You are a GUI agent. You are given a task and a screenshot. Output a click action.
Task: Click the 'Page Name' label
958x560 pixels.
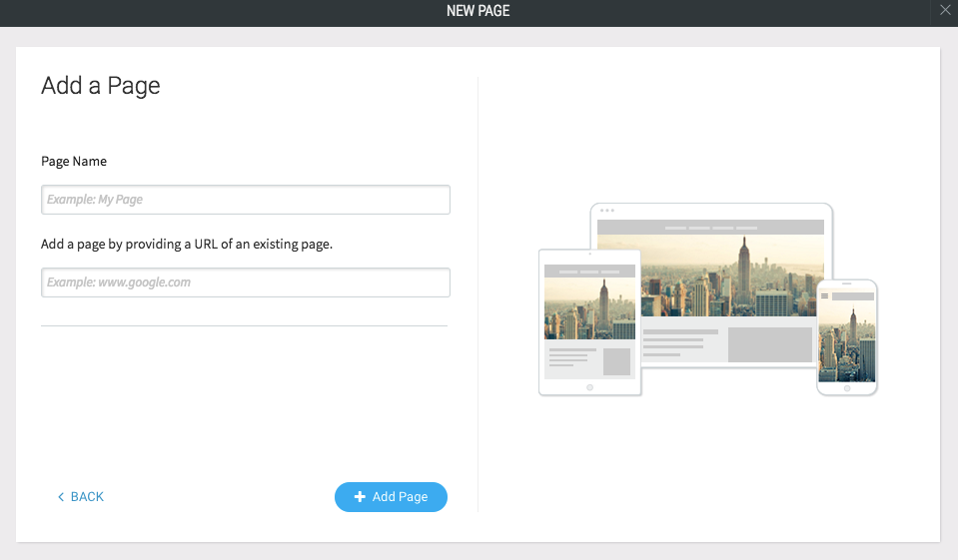(74, 162)
